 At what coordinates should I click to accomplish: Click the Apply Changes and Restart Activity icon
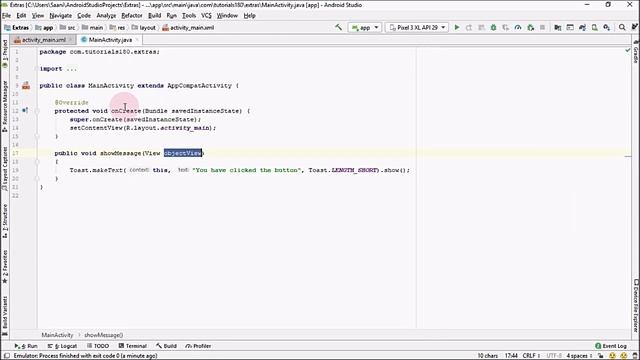[x=469, y=27]
